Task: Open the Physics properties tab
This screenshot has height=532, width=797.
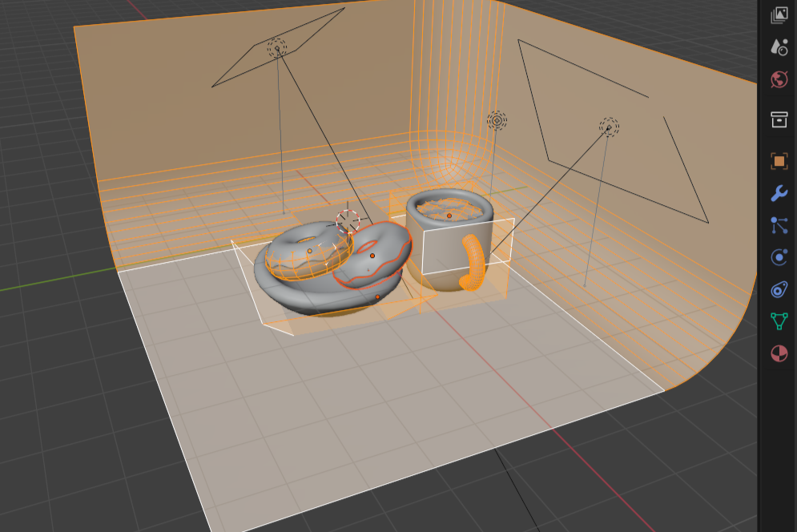Action: [779, 257]
